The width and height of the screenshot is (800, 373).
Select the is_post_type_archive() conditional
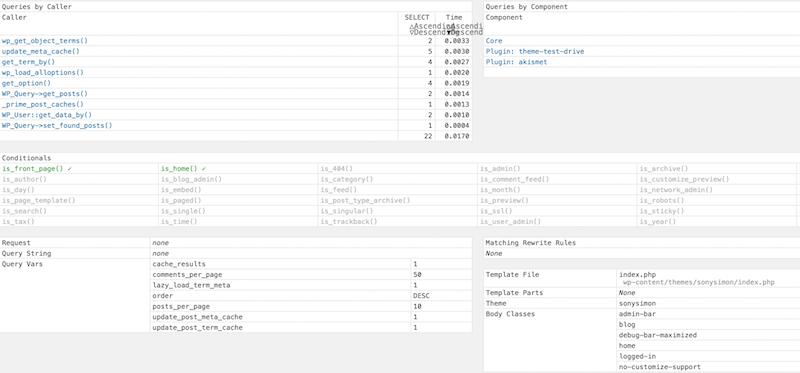[365, 201]
